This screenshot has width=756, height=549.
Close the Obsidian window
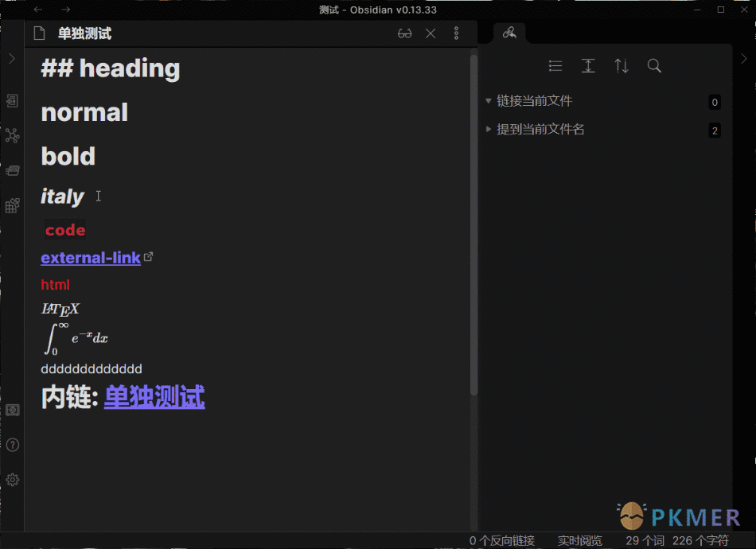pyautogui.click(x=744, y=10)
